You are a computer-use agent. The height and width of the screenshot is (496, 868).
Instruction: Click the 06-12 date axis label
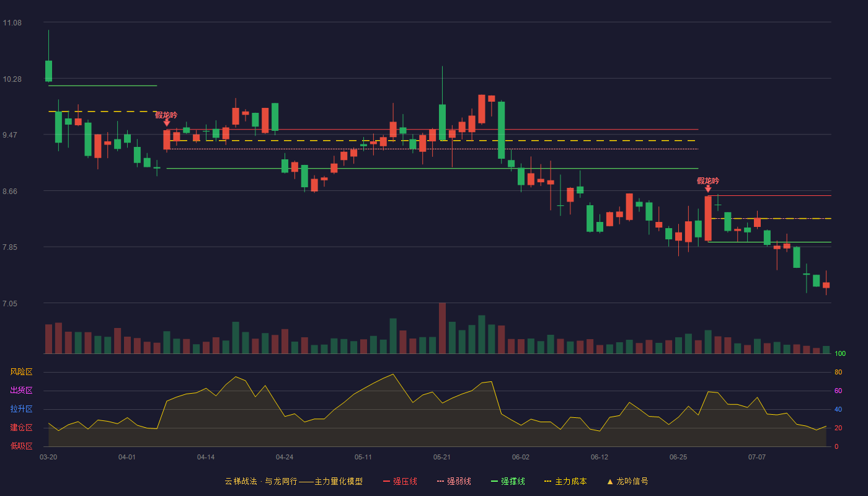point(600,457)
